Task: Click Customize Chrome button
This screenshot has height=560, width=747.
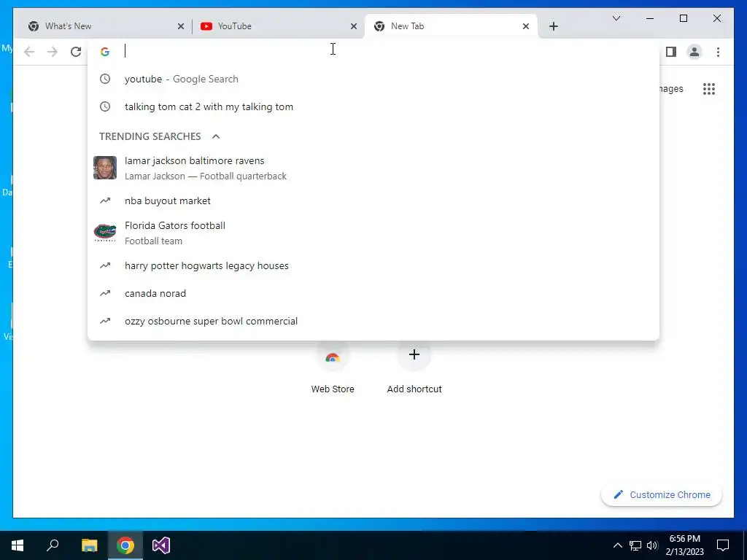Action: [x=661, y=495]
